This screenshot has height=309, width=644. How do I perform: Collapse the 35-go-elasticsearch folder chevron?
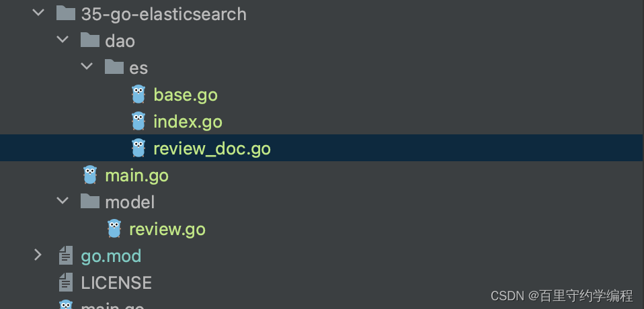coord(38,13)
